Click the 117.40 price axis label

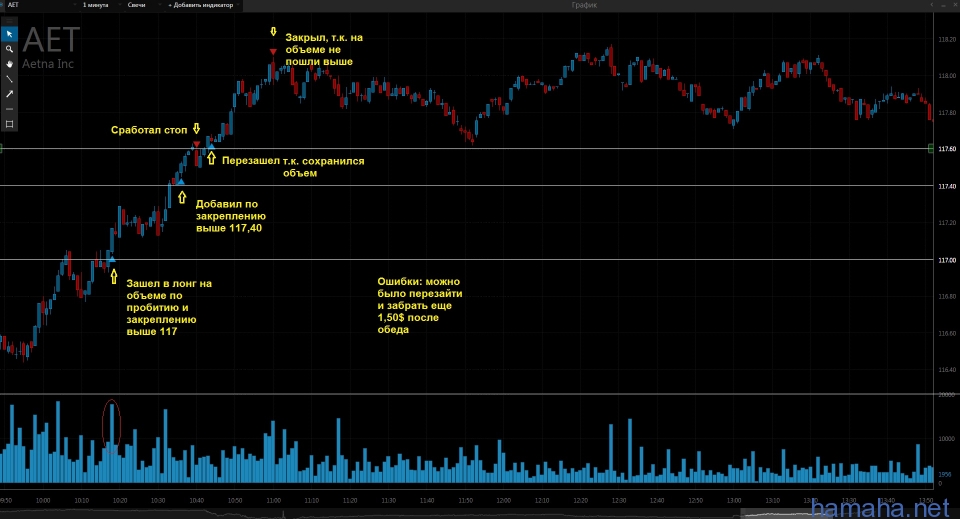pos(947,186)
